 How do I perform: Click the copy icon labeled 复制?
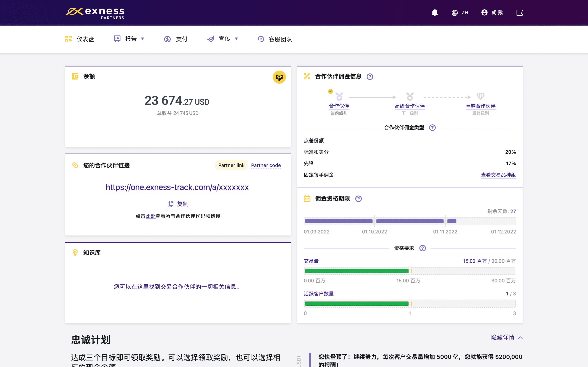tap(170, 204)
